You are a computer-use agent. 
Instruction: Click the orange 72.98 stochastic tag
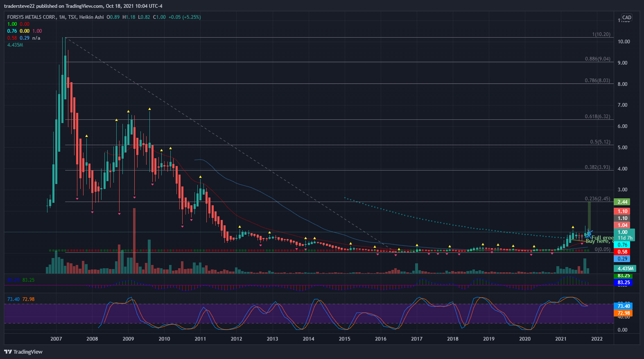point(624,313)
